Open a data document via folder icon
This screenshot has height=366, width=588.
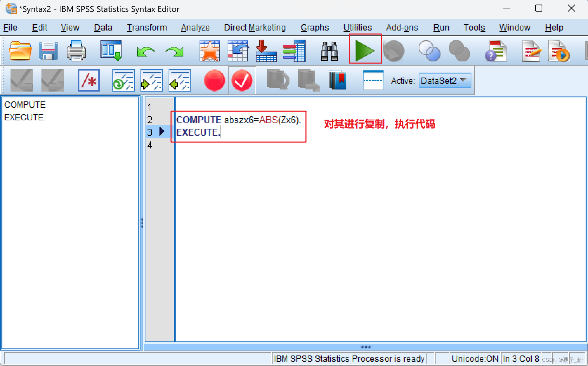tap(20, 51)
